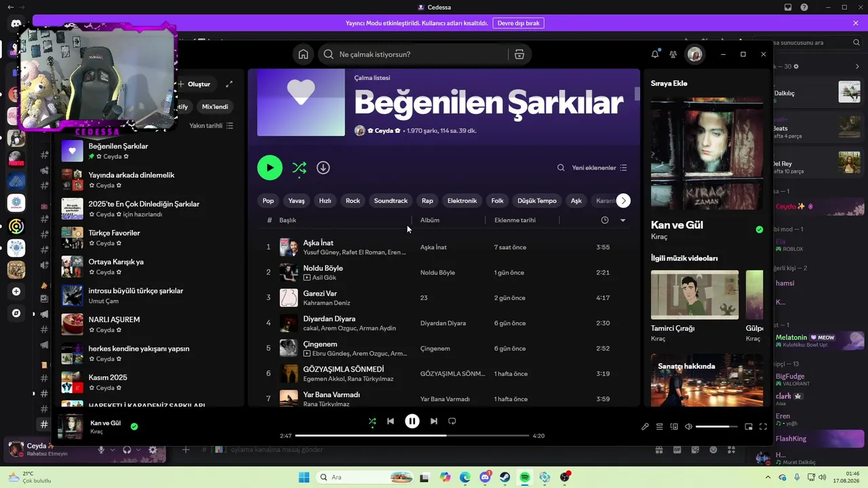Expand the library panel with arrows icon
This screenshot has height=488, width=868.
229,84
